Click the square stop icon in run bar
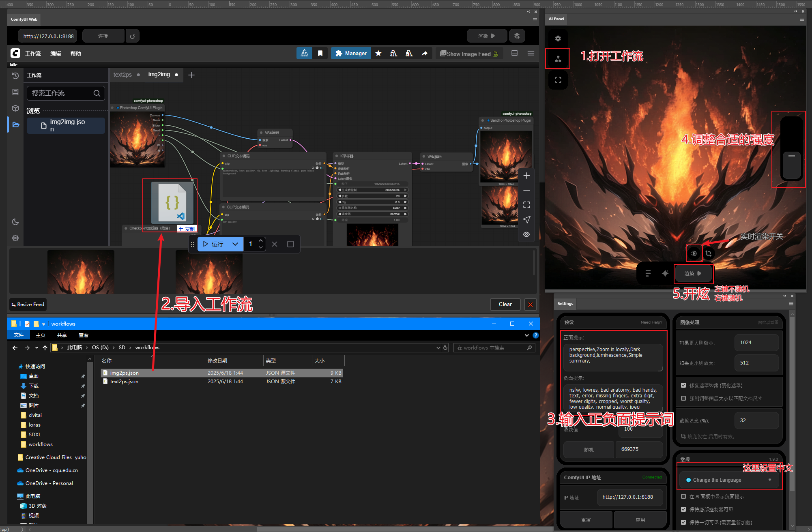This screenshot has height=532, width=812. [x=290, y=244]
